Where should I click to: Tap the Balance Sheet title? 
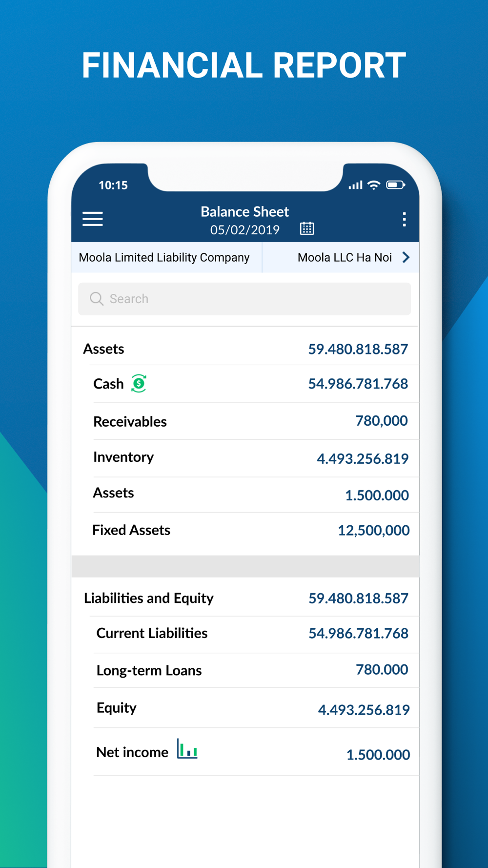point(245,211)
